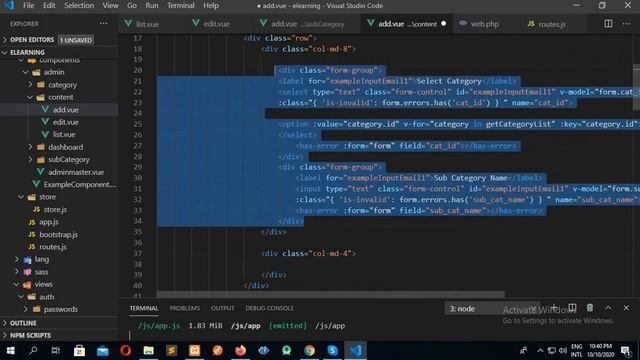Expand the category folder

click(x=62, y=85)
